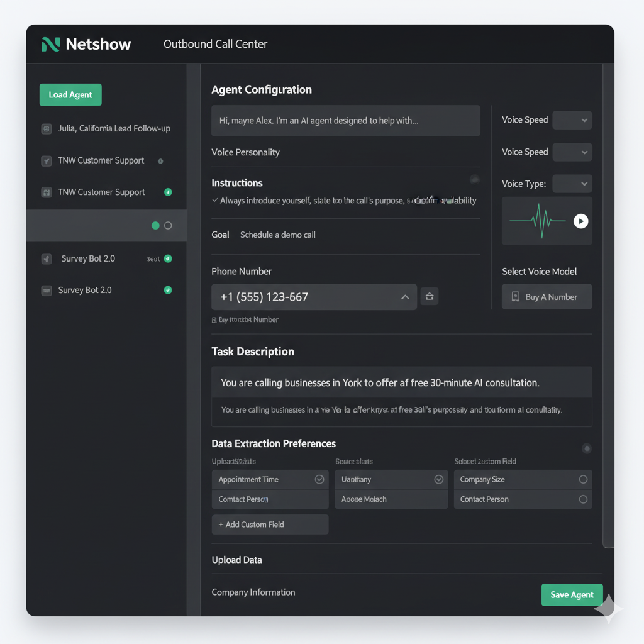Collapse the Phone Number selector chevron

405,296
